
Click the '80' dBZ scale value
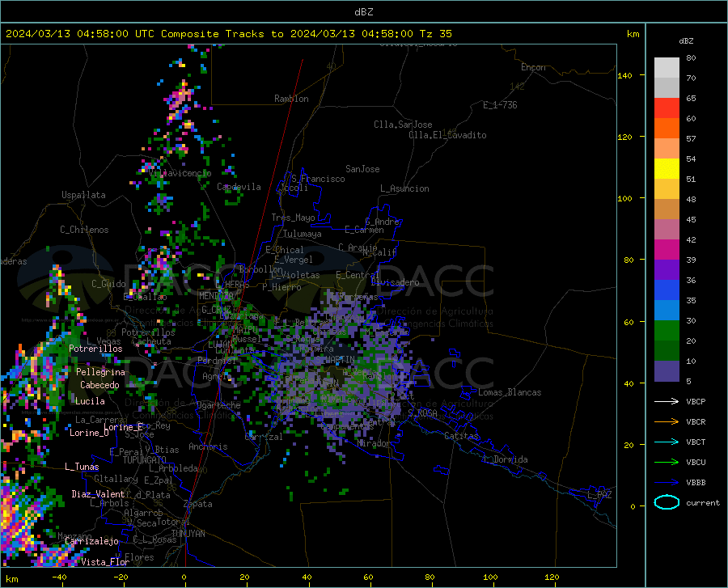pos(691,58)
